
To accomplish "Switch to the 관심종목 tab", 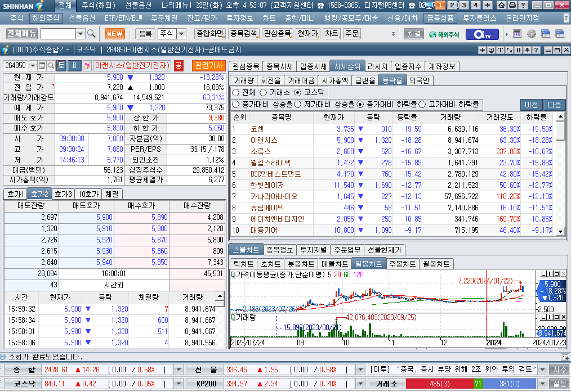I will point(246,66).
